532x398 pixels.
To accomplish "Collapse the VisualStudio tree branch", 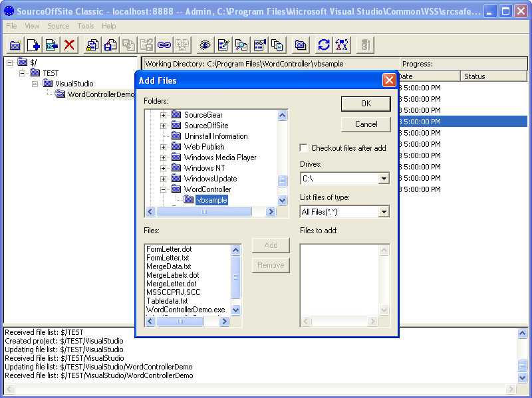I will pos(35,84).
